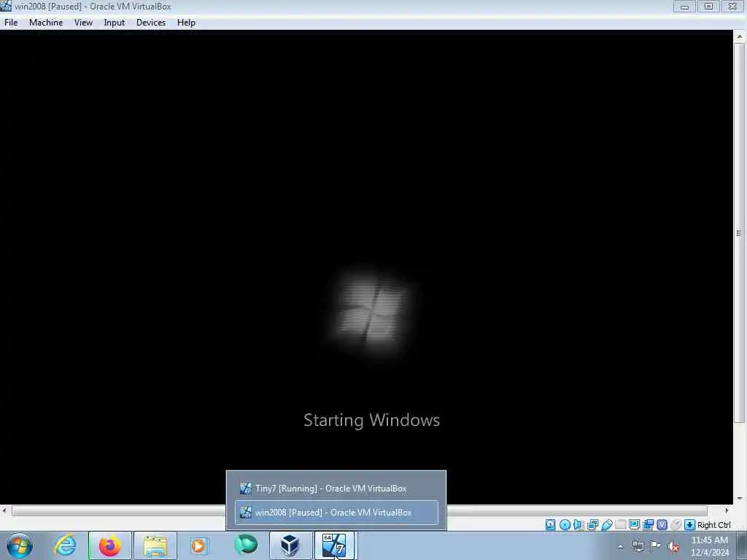Image resolution: width=747 pixels, height=560 pixels.
Task: Open Action Center flag tray icon
Action: (656, 547)
